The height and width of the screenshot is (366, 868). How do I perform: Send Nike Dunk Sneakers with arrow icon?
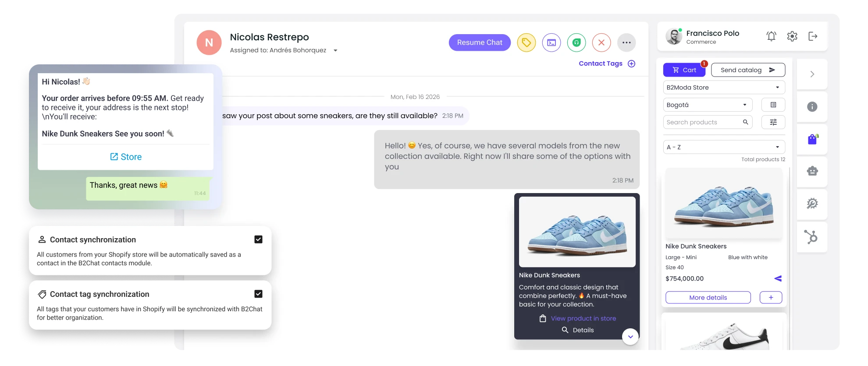[778, 278]
